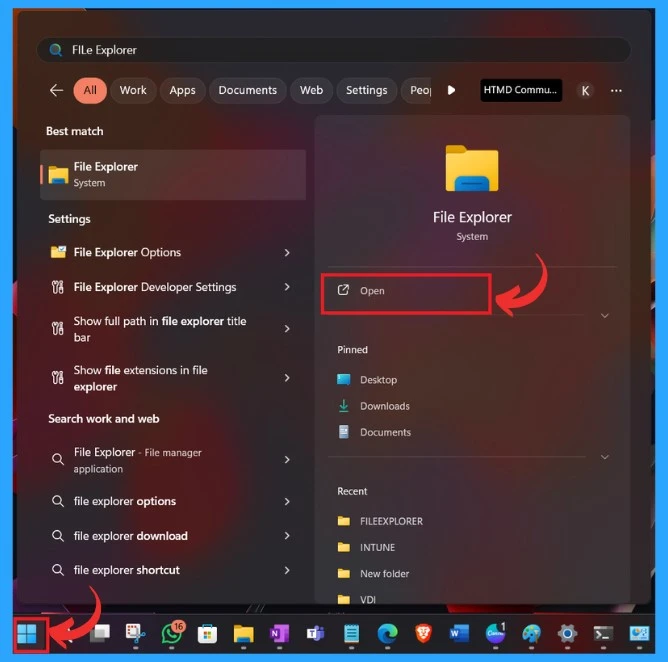This screenshot has height=662, width=668.
Task: Switch to the Web filter tab
Action: (311, 90)
